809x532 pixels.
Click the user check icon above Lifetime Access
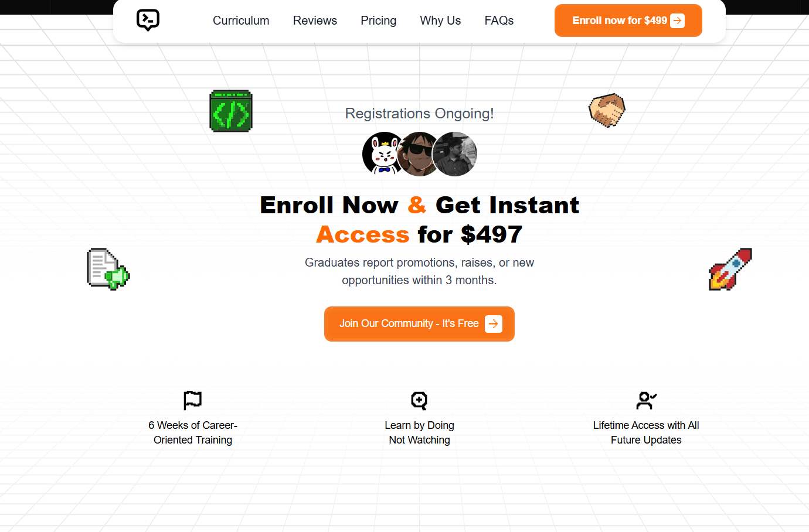(646, 400)
